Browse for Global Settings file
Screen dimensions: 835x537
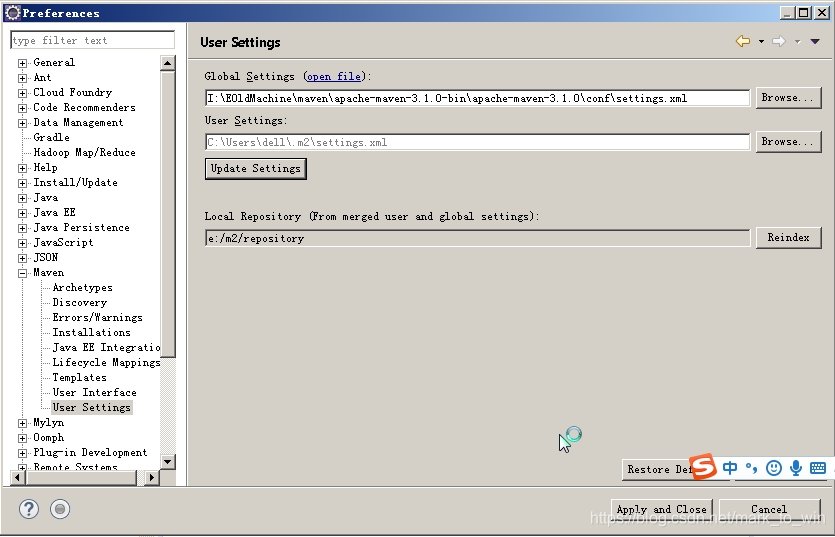point(788,98)
